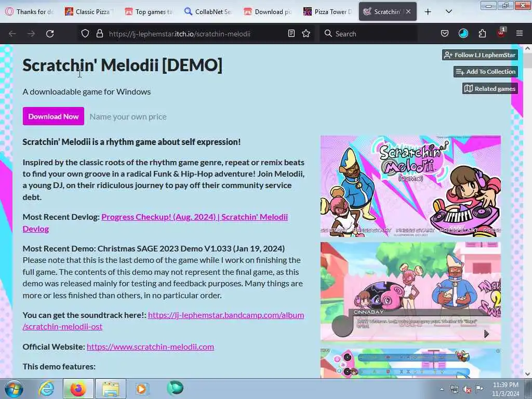Save page to Pocket icon
Screen dimensions: 532x399
pyautogui.click(x=445, y=34)
